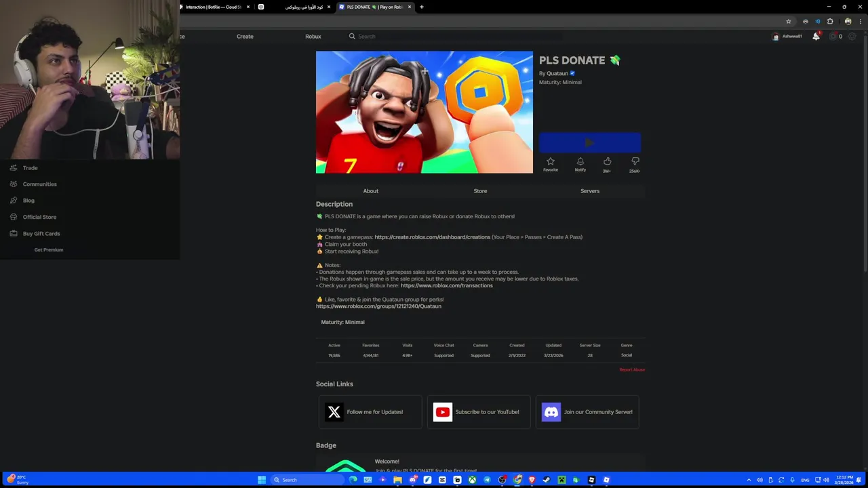
Task: Click Join our Community Server Discord card
Action: tap(587, 412)
